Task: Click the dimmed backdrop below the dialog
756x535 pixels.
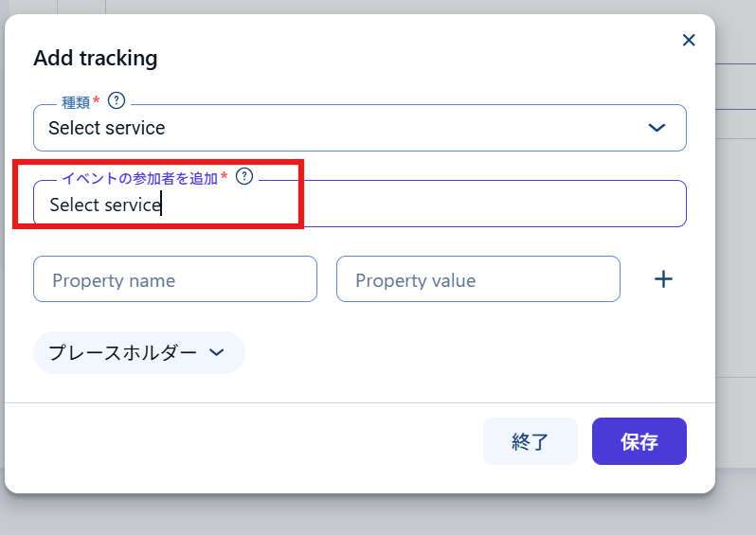Action: pyautogui.click(x=379, y=516)
